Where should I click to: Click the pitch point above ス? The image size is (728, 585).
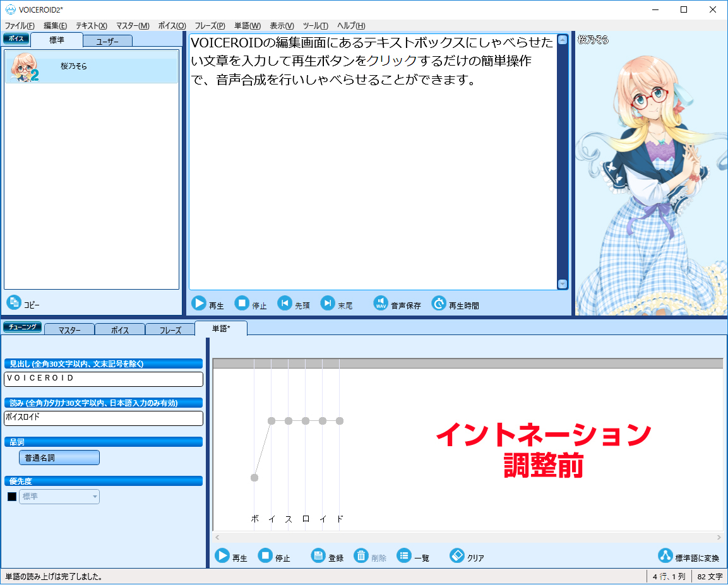pos(289,421)
